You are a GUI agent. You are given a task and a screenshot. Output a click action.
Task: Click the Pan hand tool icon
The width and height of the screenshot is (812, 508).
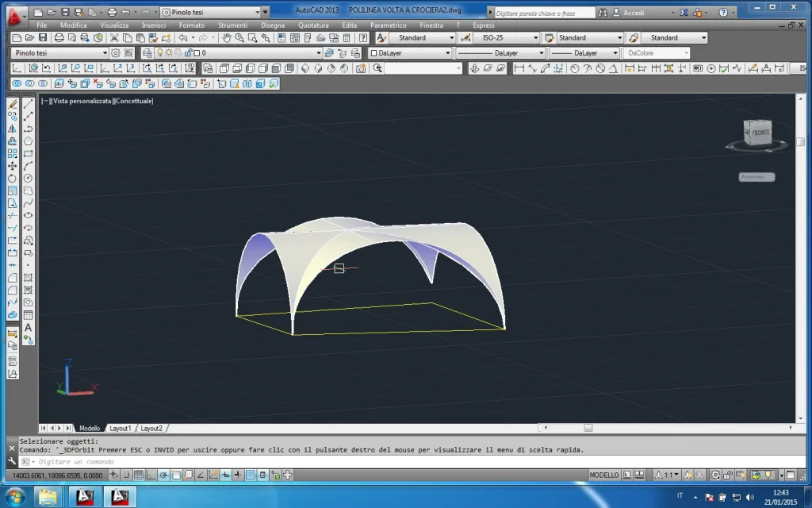tap(227, 38)
